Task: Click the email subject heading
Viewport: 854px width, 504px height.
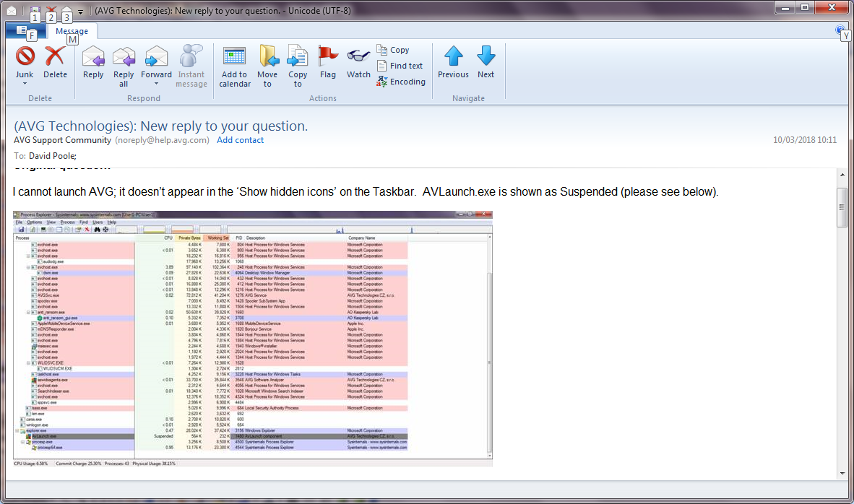Action: (x=160, y=126)
